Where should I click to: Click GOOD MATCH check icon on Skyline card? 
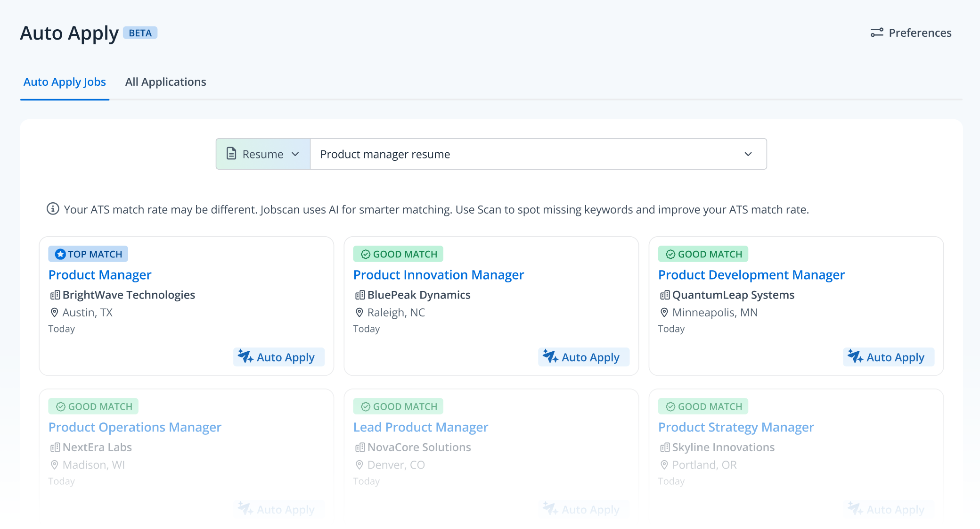(670, 406)
